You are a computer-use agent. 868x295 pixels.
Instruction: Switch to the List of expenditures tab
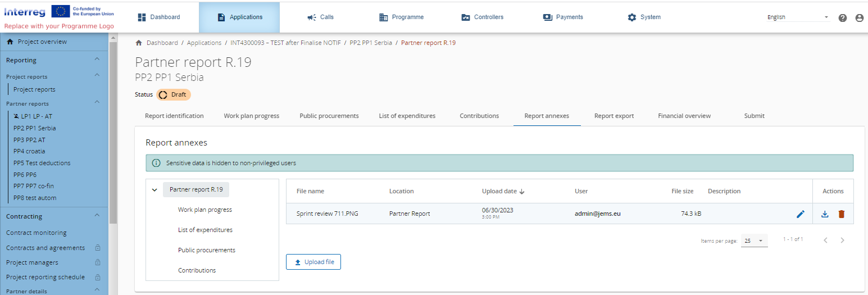pos(407,116)
